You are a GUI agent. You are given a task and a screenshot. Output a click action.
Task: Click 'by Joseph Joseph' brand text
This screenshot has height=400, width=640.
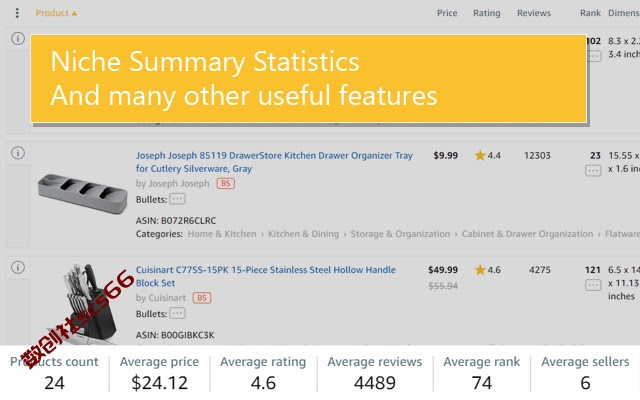pyautogui.click(x=172, y=184)
